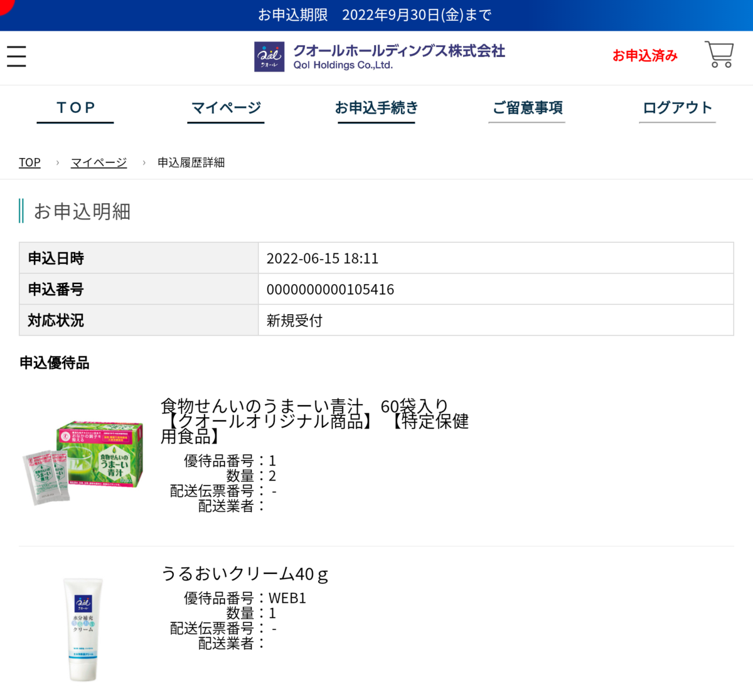
Task: Click the うるおいクリーム40g product title
Action: tap(245, 573)
